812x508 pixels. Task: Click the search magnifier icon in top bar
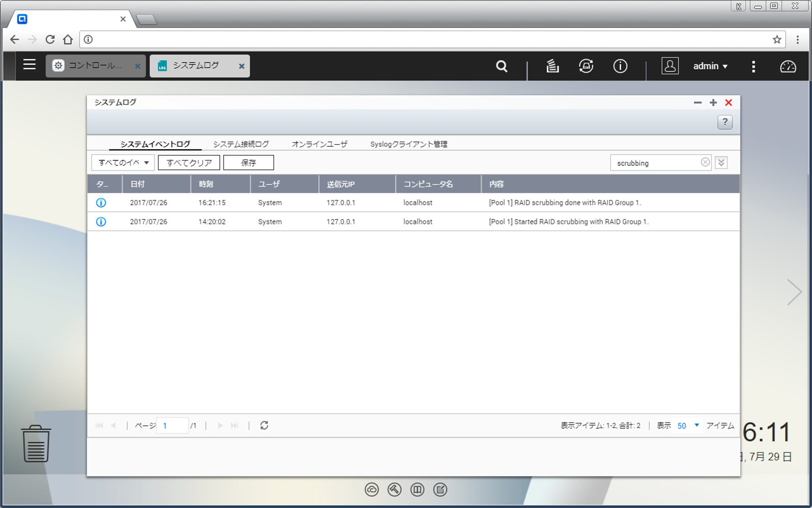click(x=502, y=66)
